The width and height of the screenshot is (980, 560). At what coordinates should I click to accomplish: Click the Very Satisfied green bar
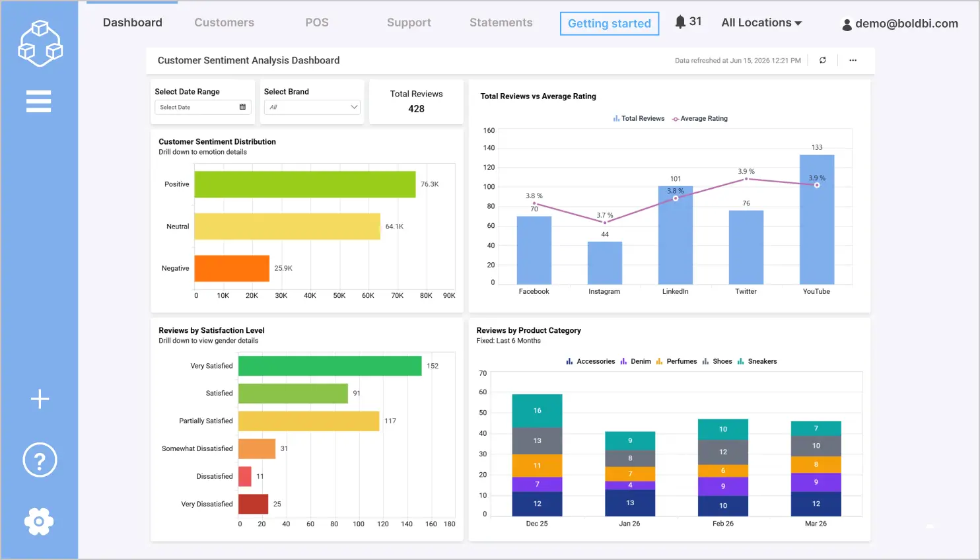pyautogui.click(x=330, y=366)
